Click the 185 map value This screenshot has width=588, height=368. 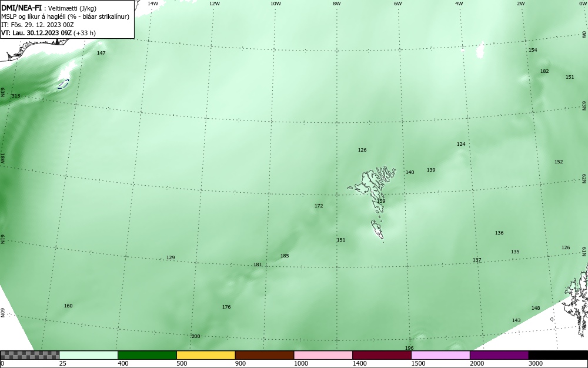(285, 256)
